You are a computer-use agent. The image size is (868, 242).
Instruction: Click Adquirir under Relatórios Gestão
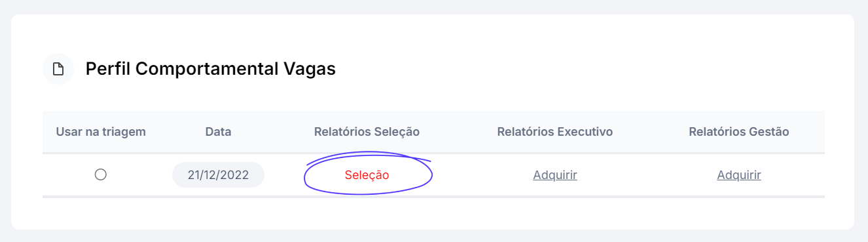pyautogui.click(x=739, y=175)
